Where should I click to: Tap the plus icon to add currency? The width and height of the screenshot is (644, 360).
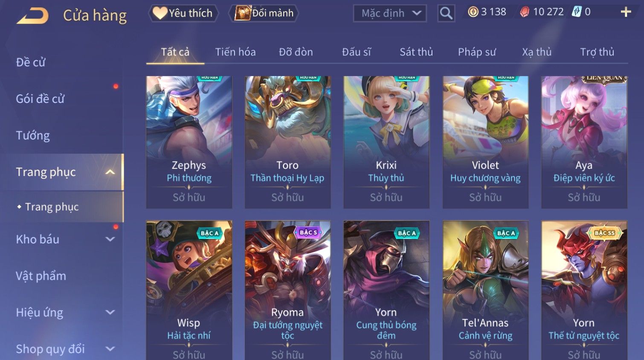point(626,12)
